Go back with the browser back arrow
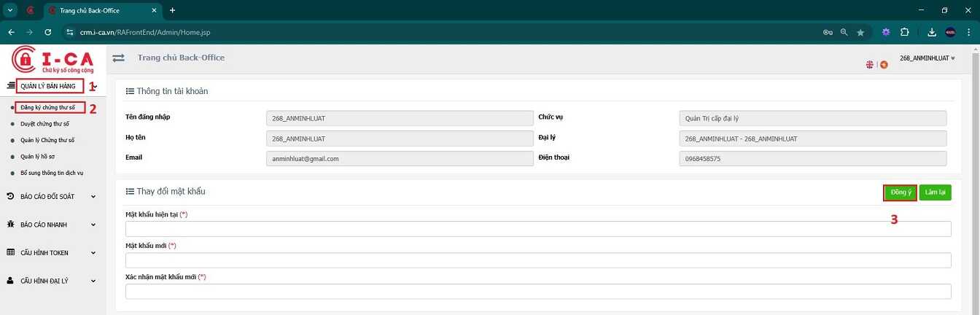 tap(11, 32)
